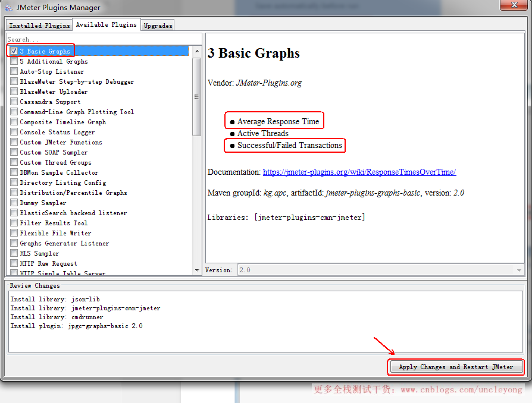Check the Custom Thread Groups checkbox
Image resolution: width=532 pixels, height=403 pixels.
tap(14, 162)
